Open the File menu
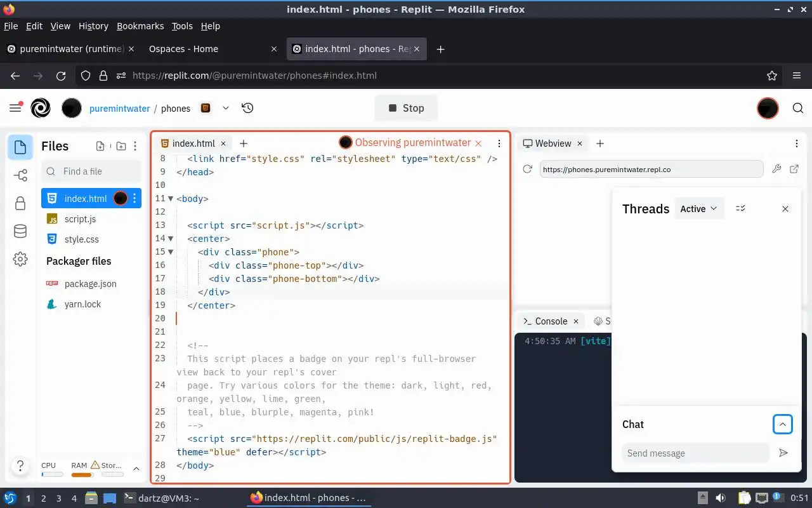 click(x=11, y=26)
